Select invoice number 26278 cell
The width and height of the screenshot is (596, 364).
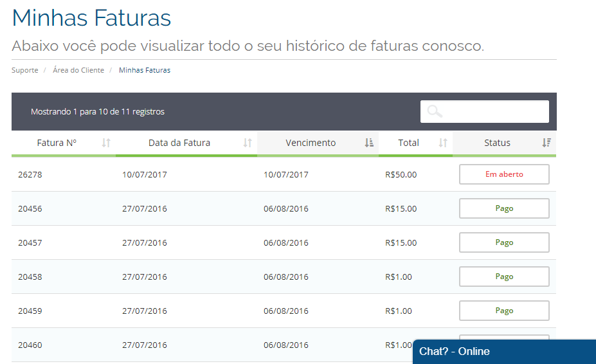pos(30,174)
